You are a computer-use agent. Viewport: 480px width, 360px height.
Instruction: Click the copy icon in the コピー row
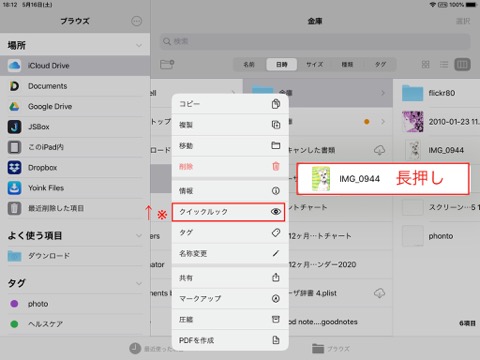click(x=276, y=104)
